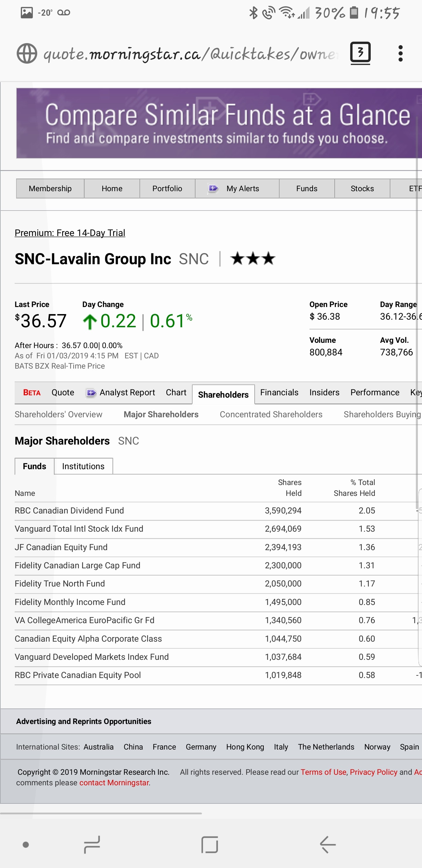Open The Netherlands international site
422x868 pixels.
[326, 747]
